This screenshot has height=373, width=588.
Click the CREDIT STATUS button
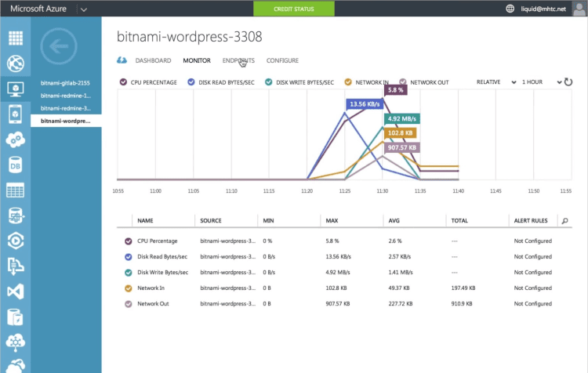294,9
